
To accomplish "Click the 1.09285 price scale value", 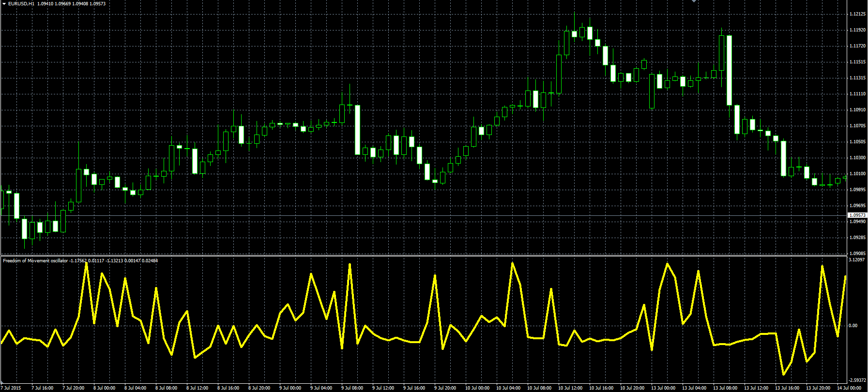I will pyautogui.click(x=857, y=238).
